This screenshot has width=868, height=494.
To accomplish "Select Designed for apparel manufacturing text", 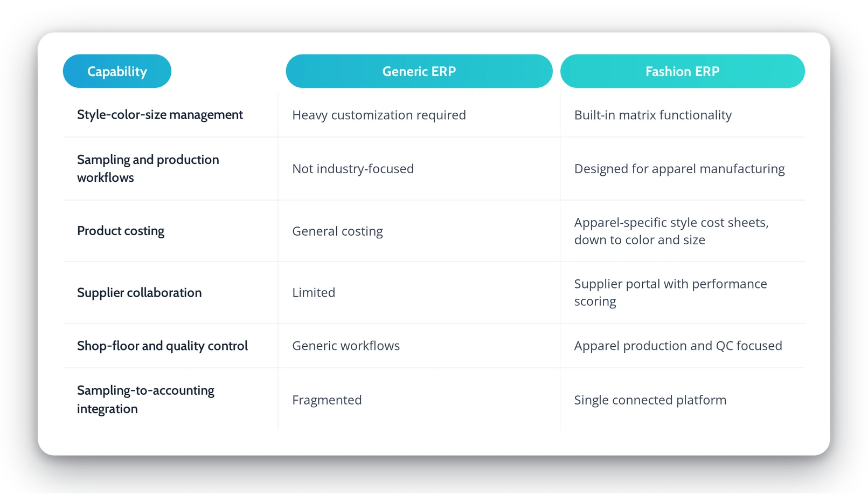I will (679, 169).
